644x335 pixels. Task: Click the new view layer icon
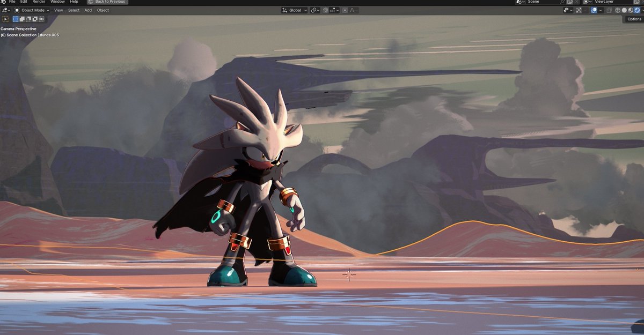(636, 2)
